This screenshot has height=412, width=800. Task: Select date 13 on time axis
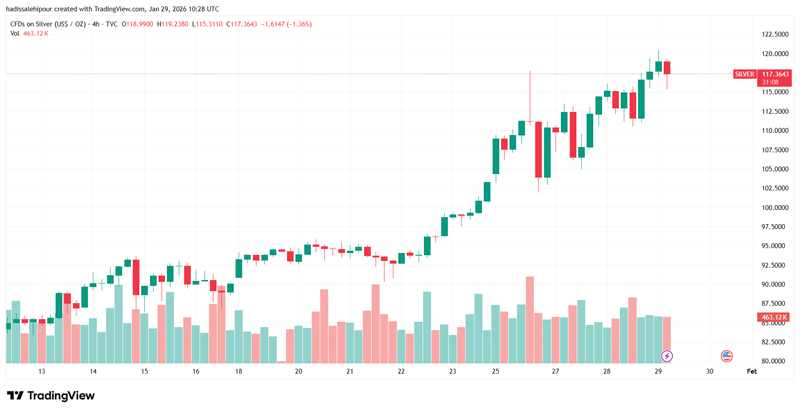tap(41, 371)
